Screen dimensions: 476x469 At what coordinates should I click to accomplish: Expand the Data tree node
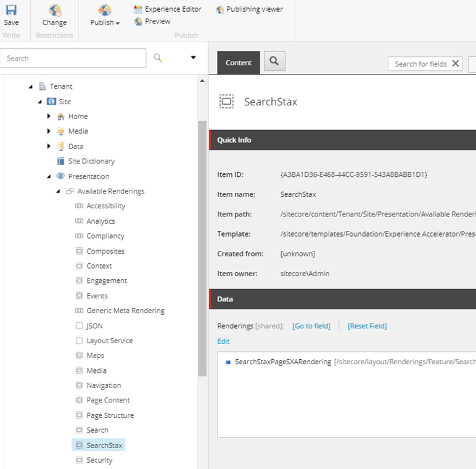coord(49,146)
